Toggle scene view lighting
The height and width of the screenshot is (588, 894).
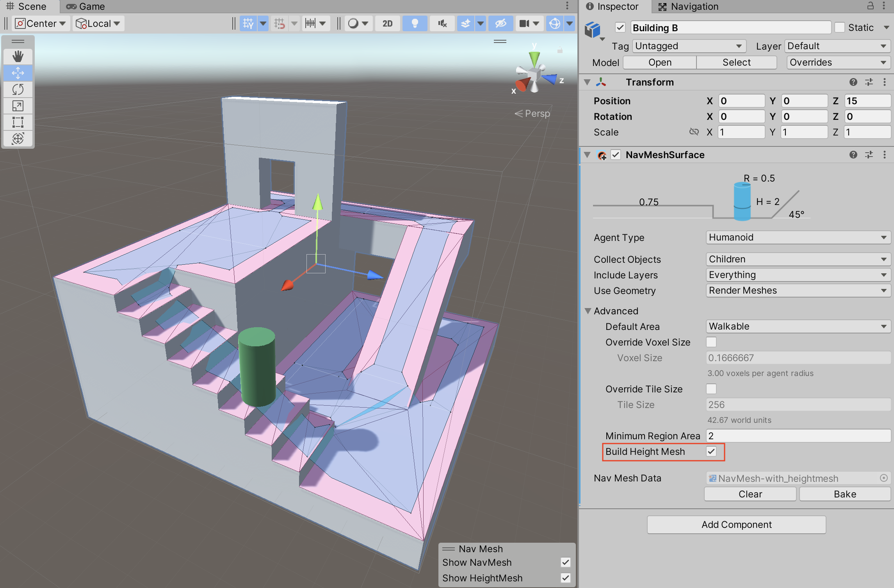point(415,23)
